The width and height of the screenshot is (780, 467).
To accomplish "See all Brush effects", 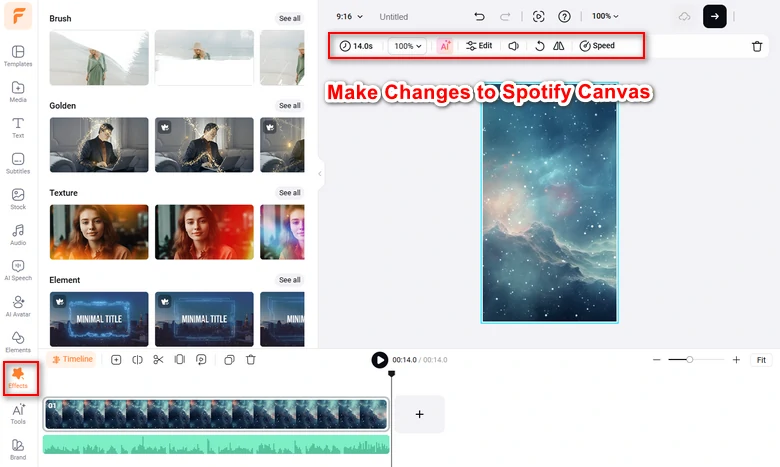I will click(290, 18).
